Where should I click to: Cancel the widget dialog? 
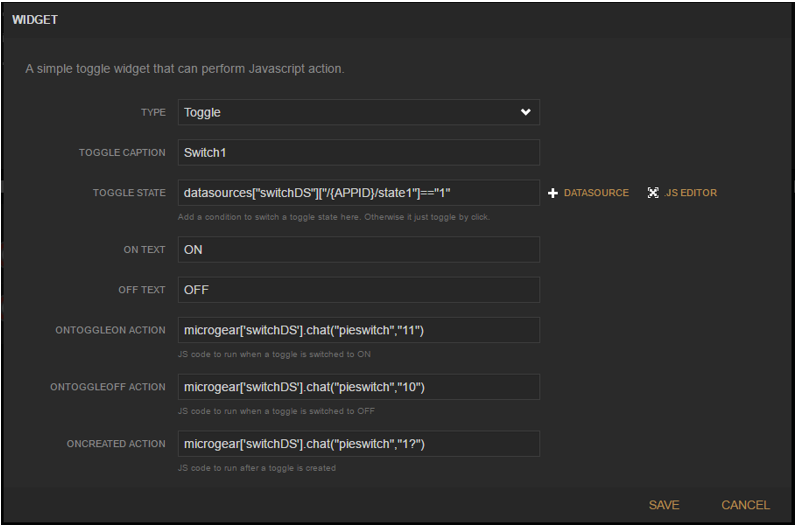coord(745,505)
